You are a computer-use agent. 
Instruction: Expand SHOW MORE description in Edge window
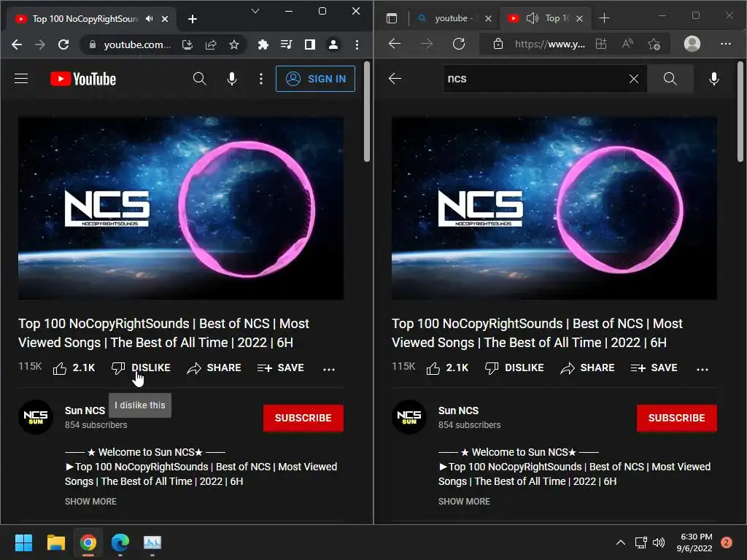[x=464, y=502]
